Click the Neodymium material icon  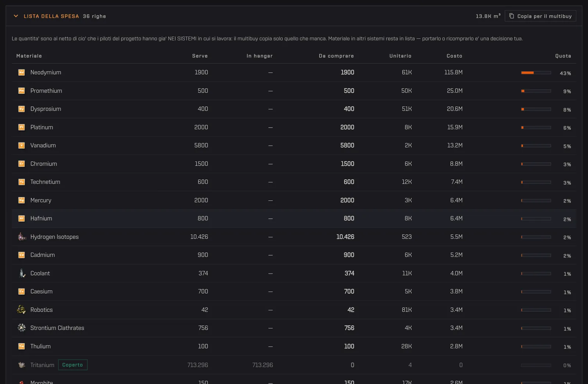22,72
